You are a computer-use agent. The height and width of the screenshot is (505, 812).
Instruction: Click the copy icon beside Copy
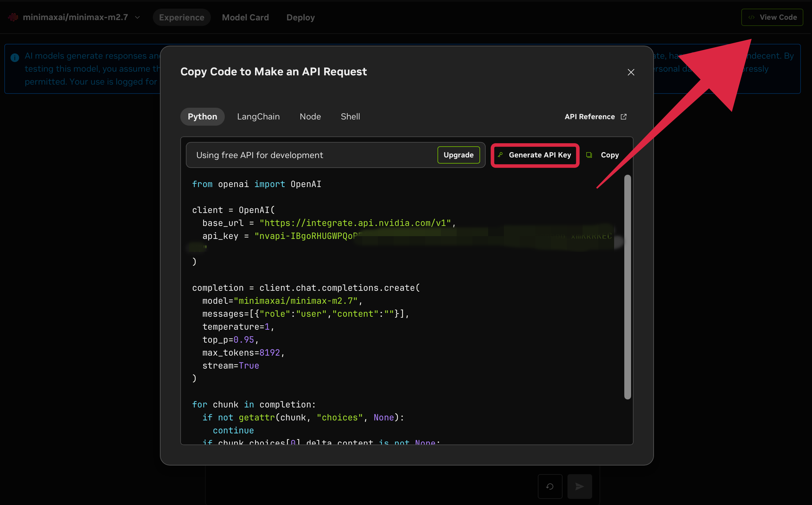(x=589, y=155)
